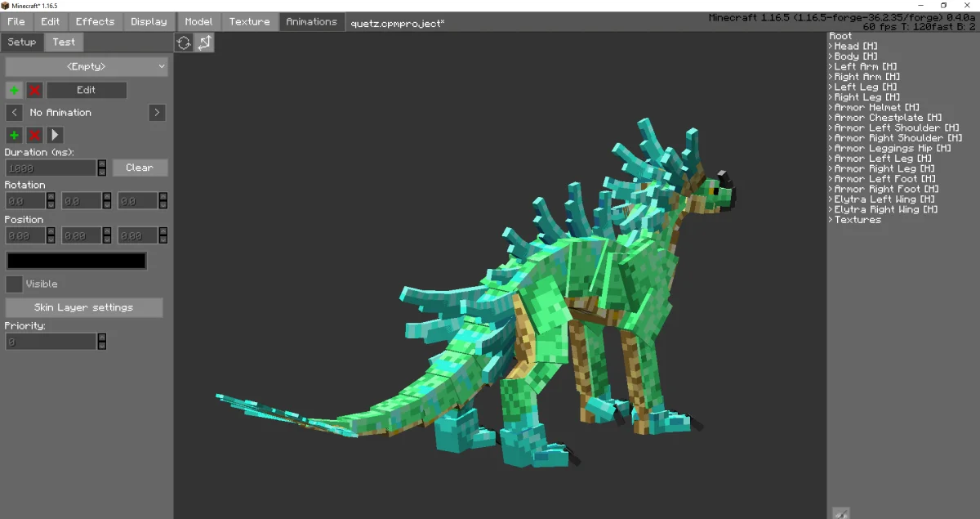Screen dimensions: 980x519
Task: Switch to the Test sub-tab
Action: click(64, 43)
